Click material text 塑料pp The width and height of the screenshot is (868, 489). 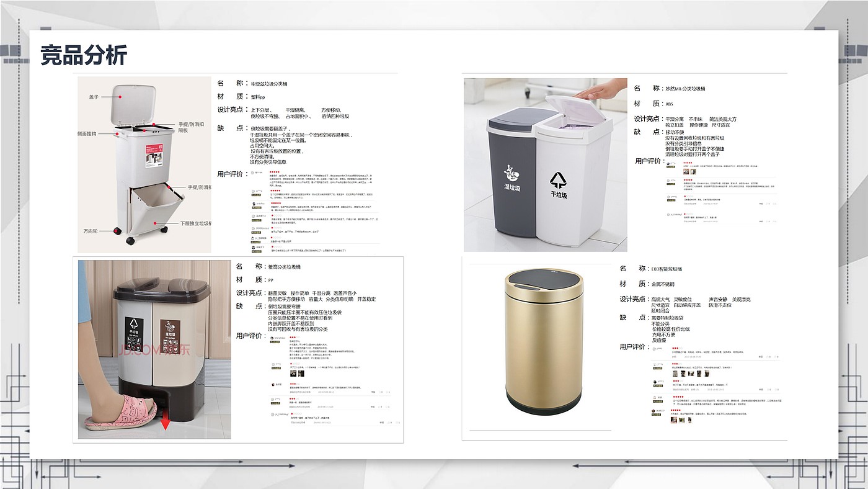[x=257, y=97]
